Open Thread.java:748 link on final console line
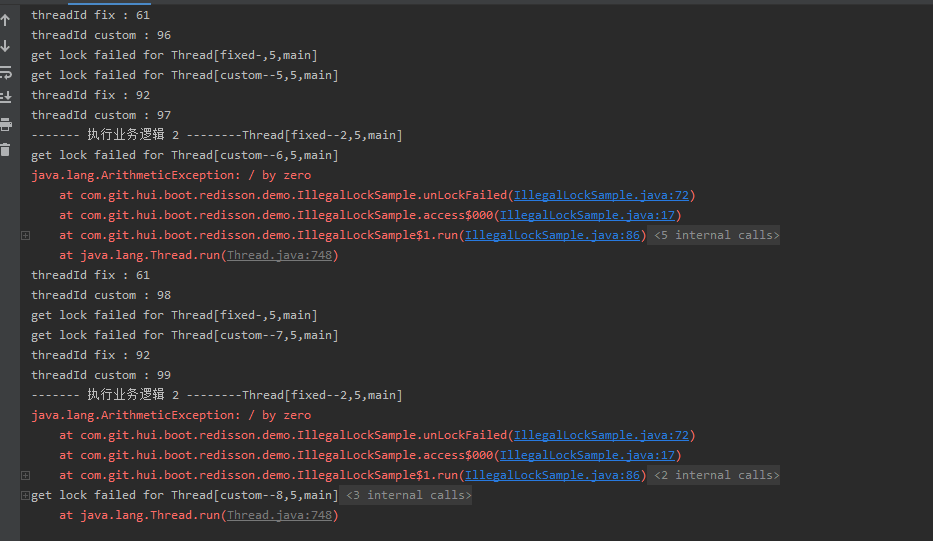The height and width of the screenshot is (541, 933). point(279,515)
